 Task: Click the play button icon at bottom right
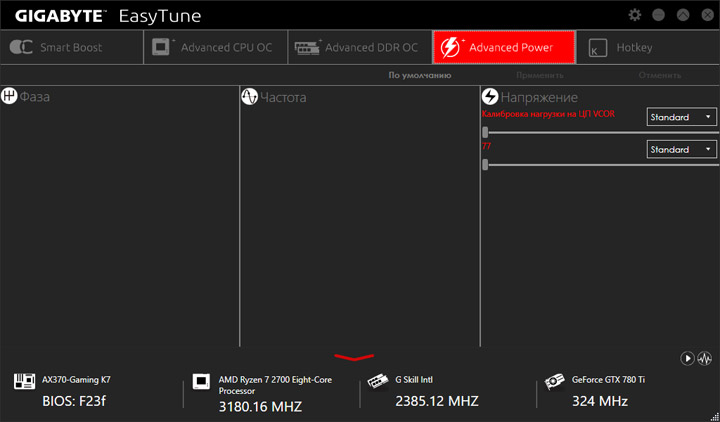click(687, 358)
